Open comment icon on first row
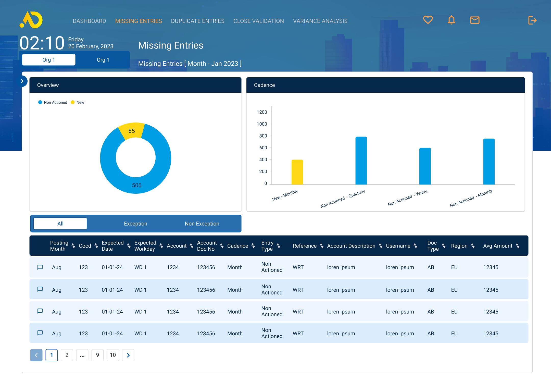Screen dimensions: 551x392 40,267
